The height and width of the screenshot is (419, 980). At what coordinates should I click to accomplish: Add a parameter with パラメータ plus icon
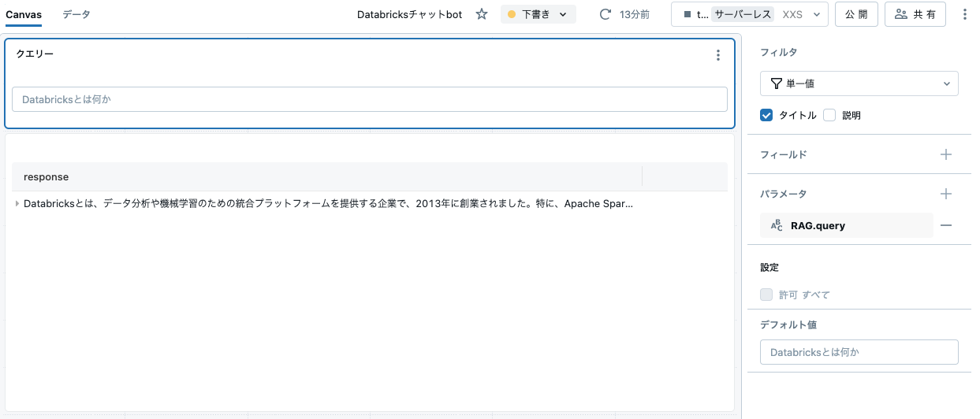pos(946,194)
